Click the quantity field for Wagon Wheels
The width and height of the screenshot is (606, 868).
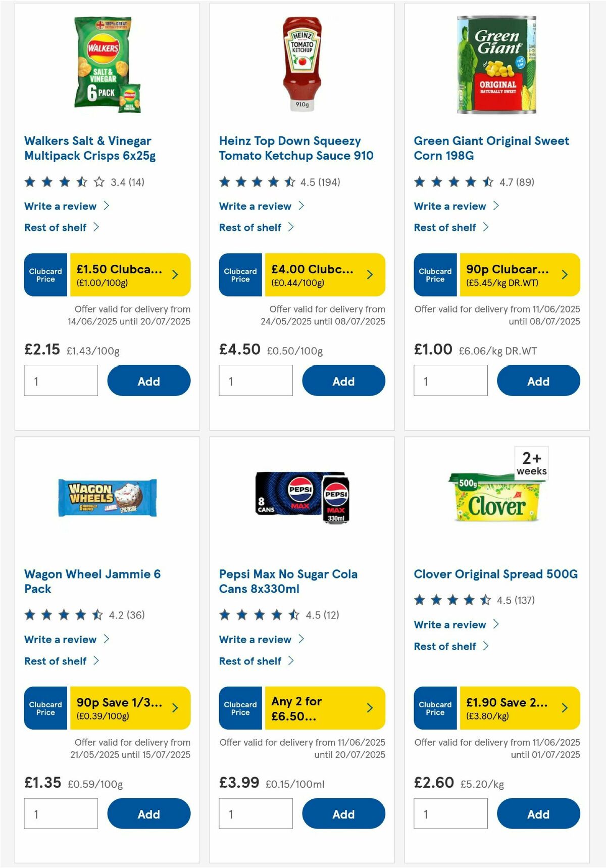(x=61, y=813)
